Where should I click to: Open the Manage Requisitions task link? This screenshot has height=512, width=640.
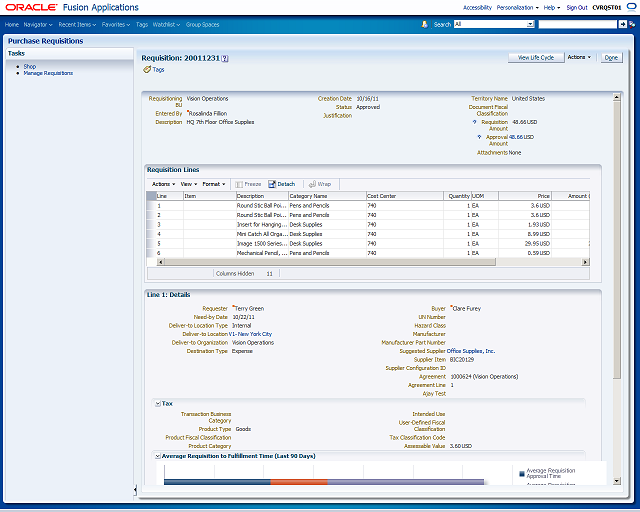pyautogui.click(x=48, y=73)
